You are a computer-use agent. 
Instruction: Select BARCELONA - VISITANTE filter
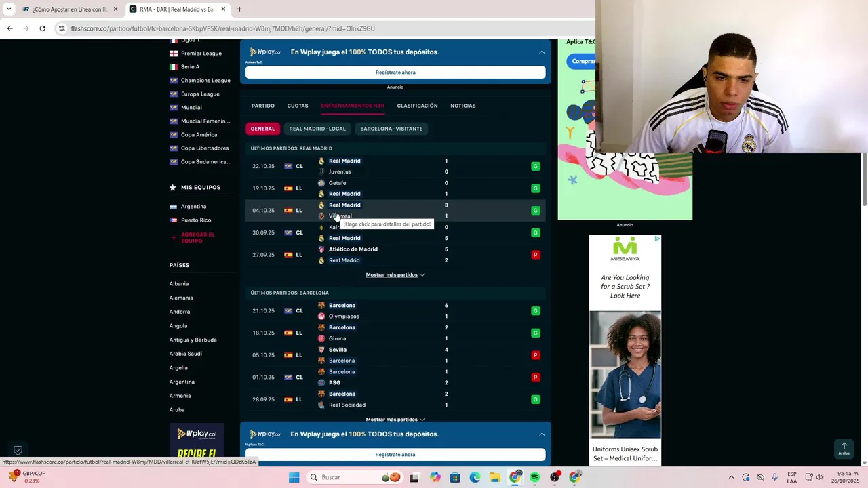coord(391,129)
